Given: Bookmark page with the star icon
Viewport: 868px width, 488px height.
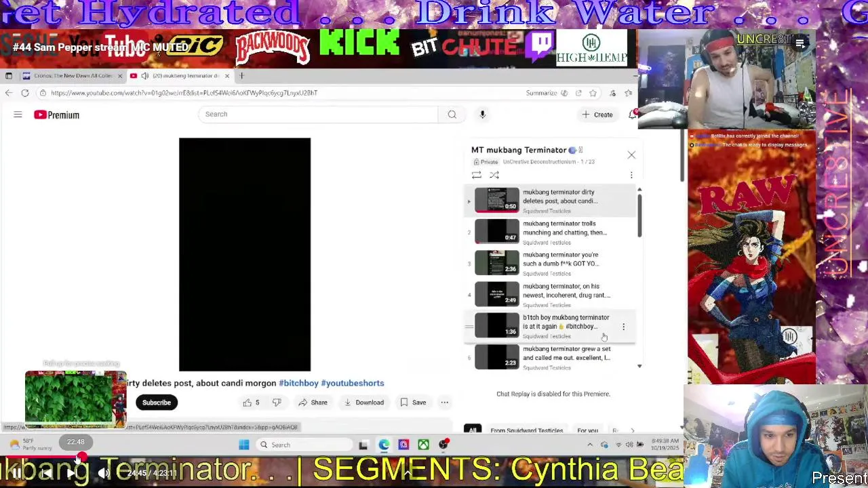Looking at the screenshot, I should click(593, 93).
